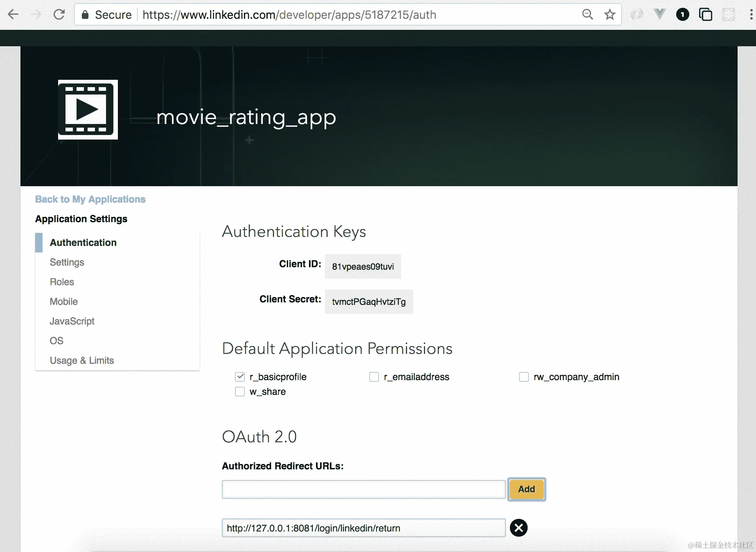Go back using the browser back arrow
The image size is (756, 552).
pyautogui.click(x=13, y=15)
